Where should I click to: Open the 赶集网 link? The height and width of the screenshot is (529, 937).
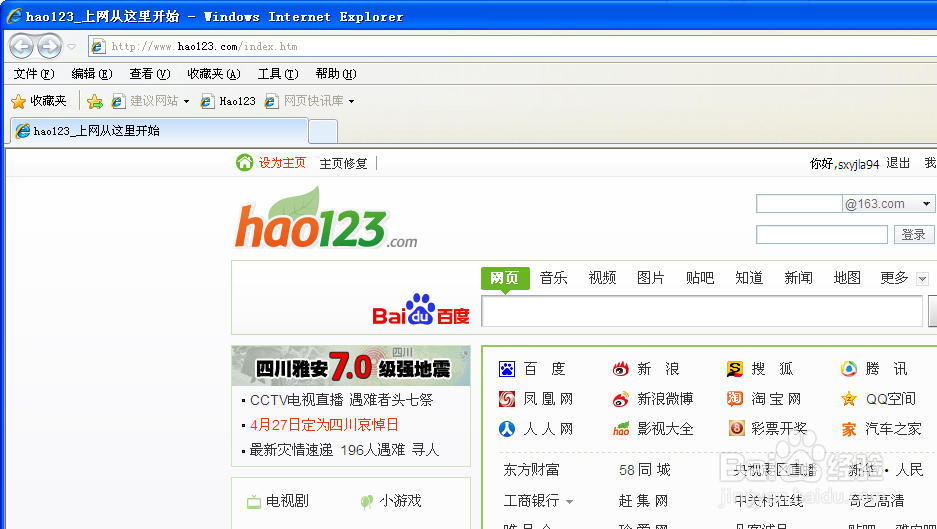pyautogui.click(x=643, y=500)
